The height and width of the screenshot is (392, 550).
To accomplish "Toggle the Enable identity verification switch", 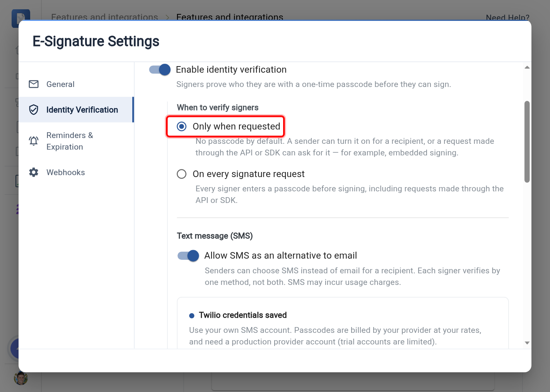I will 160,70.
